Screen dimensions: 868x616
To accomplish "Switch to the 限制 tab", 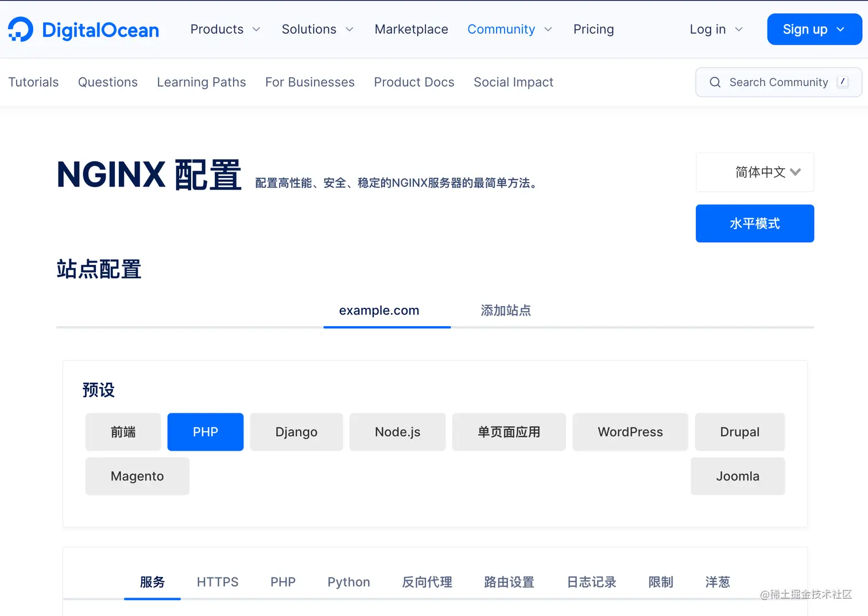I will 661,582.
